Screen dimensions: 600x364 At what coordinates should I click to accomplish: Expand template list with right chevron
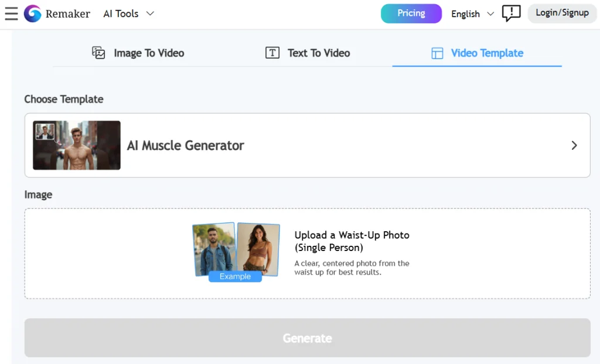[x=574, y=146]
